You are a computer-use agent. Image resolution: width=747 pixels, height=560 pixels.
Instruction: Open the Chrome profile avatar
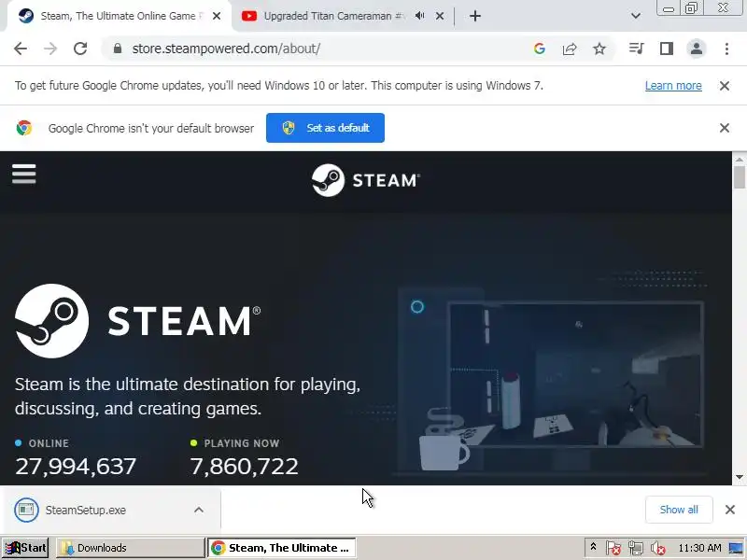[x=696, y=49]
